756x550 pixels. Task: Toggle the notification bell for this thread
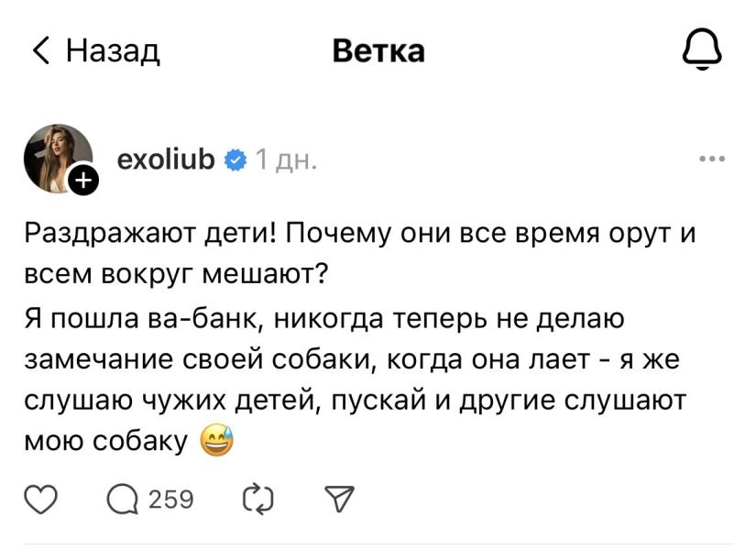point(703,50)
